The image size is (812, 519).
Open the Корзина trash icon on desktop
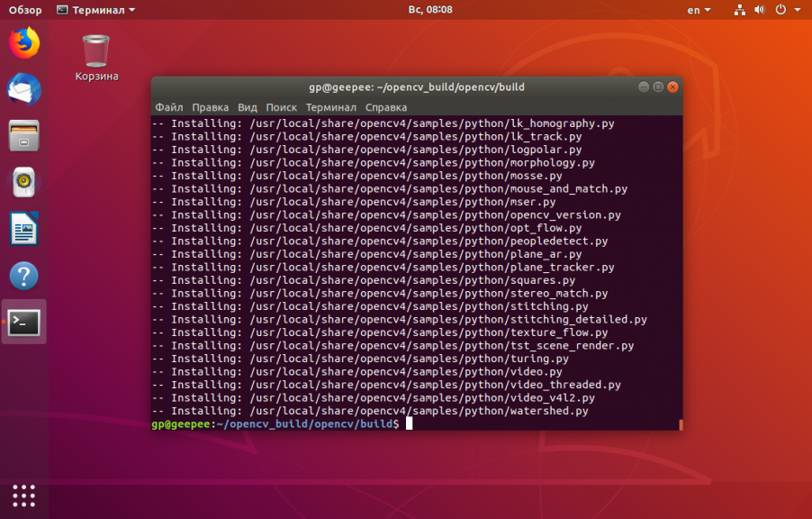(96, 58)
